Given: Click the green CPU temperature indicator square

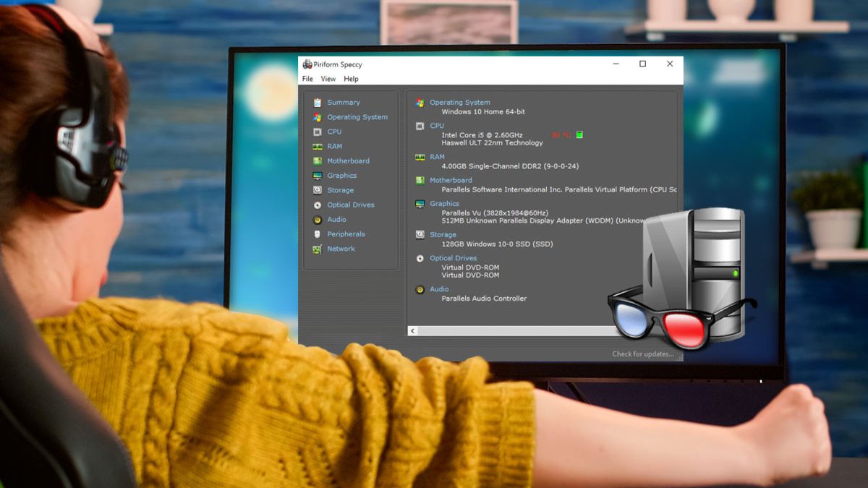Looking at the screenshot, I should click(x=579, y=134).
